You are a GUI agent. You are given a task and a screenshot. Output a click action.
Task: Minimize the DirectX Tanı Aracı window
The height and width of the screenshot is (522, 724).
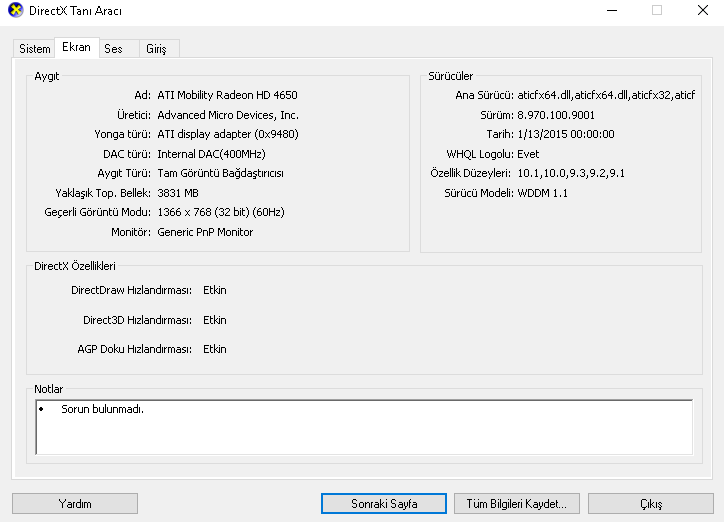[612, 11]
